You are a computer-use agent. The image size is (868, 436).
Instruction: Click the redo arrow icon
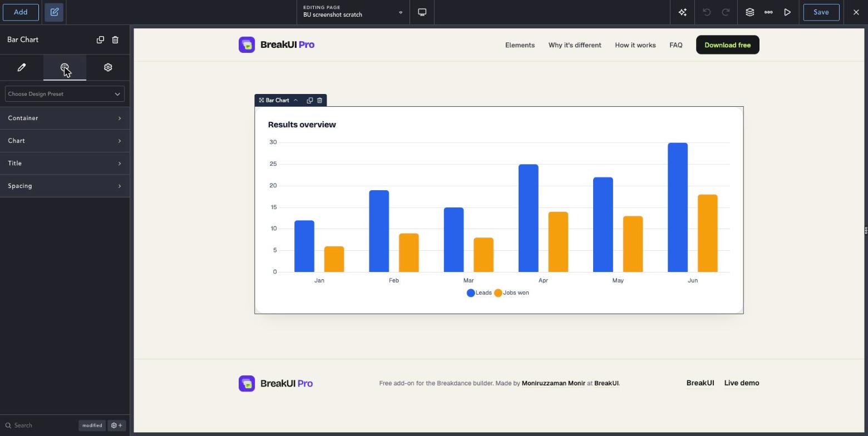point(726,12)
